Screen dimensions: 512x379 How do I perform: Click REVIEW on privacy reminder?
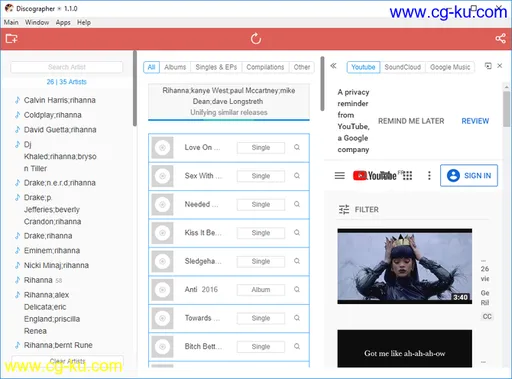pyautogui.click(x=475, y=121)
